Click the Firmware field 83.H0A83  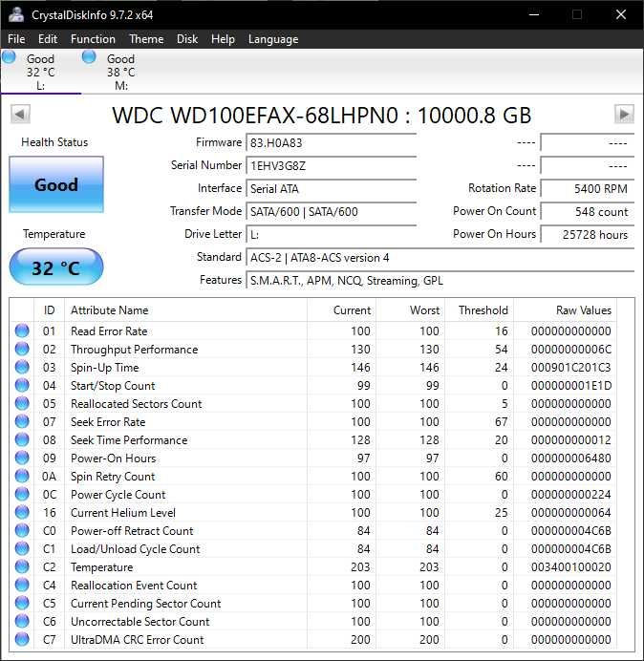pos(331,143)
